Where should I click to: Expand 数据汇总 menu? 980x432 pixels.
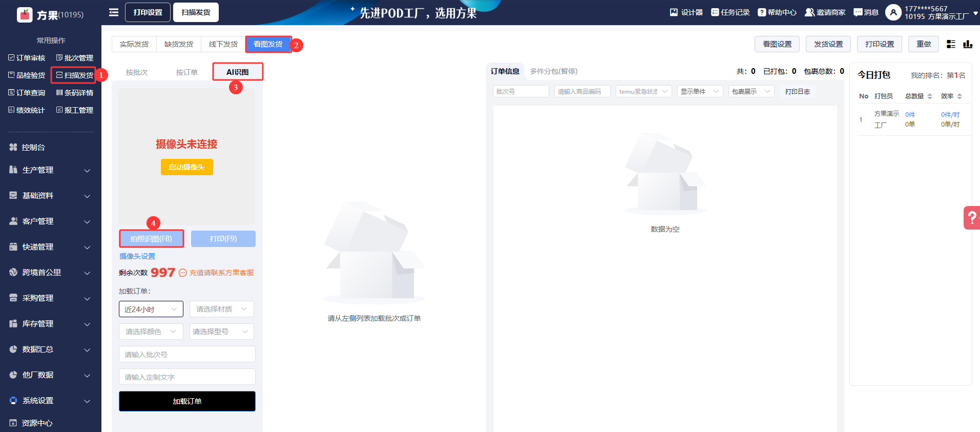point(50,349)
